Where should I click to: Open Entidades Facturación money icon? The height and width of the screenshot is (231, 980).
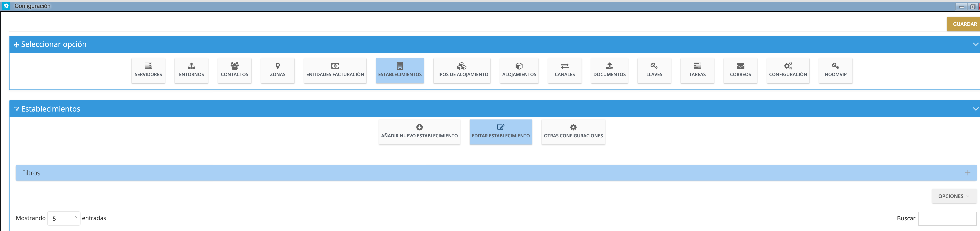(335, 66)
